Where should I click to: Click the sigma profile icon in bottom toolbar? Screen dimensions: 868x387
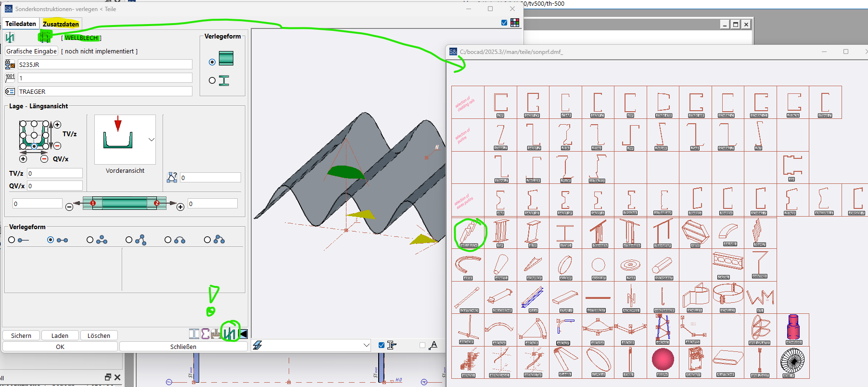point(205,334)
